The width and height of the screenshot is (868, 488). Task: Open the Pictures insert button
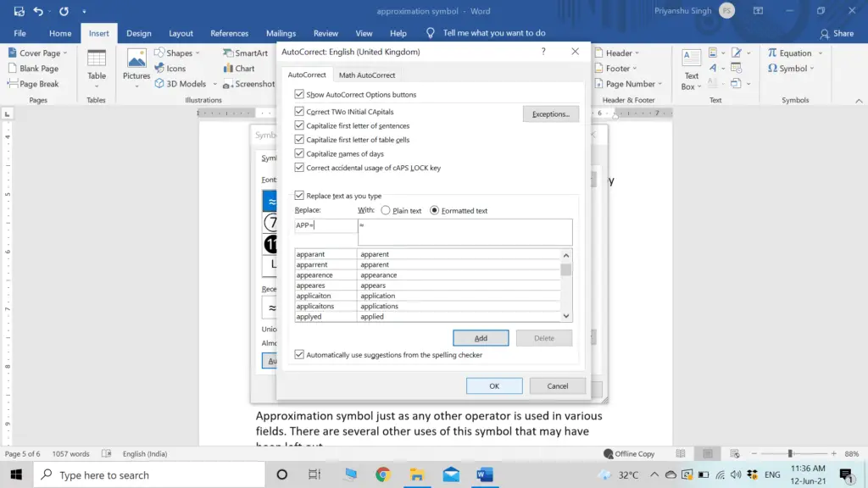pyautogui.click(x=136, y=69)
